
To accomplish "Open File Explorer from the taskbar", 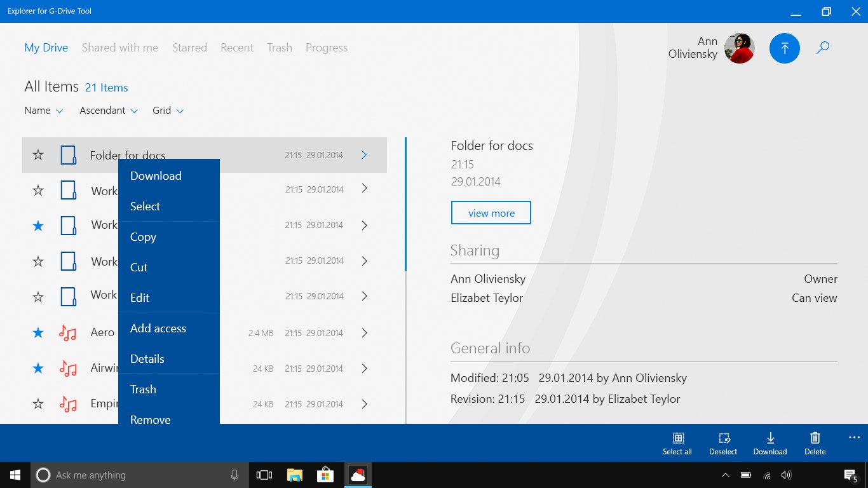I will point(294,475).
